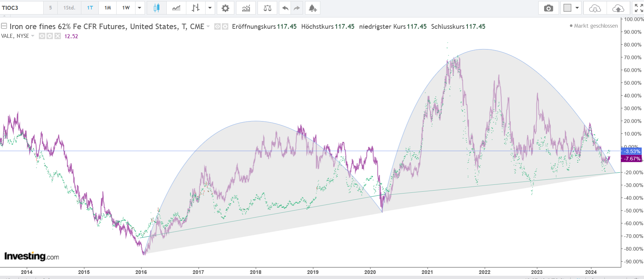This screenshot has width=644, height=279.
Task: Remove the VALE, NYSE comparison series
Action: point(57,36)
